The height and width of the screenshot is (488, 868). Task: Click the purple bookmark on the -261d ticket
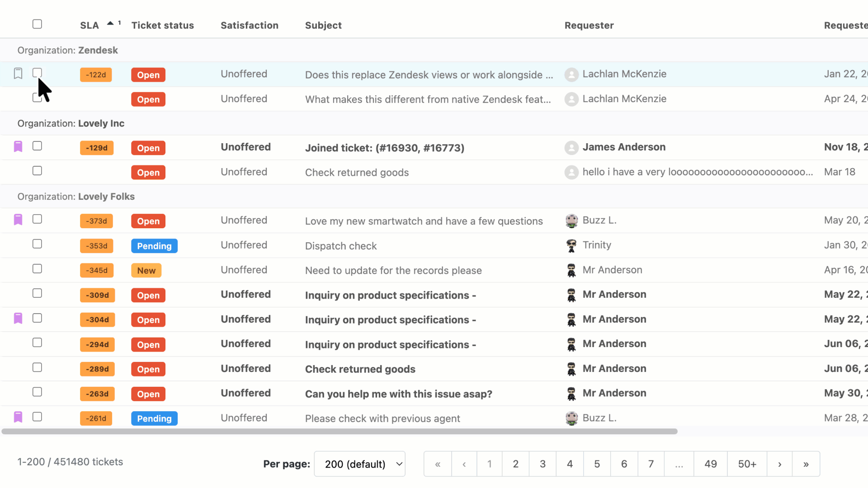tap(18, 417)
